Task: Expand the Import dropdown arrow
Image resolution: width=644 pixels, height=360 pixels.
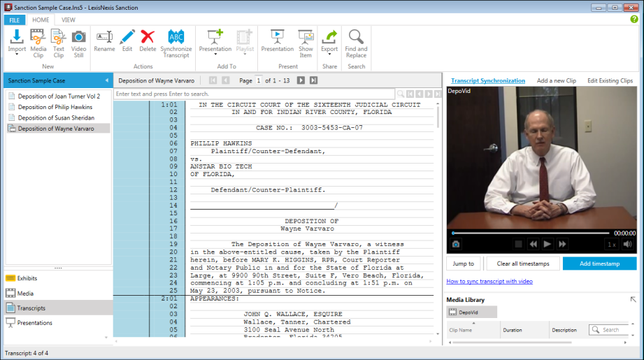Action: click(x=17, y=55)
